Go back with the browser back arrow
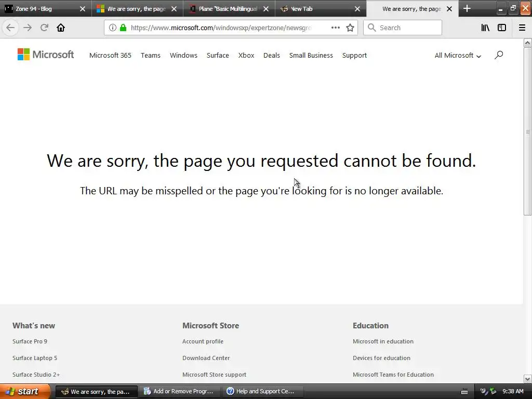 pyautogui.click(x=10, y=28)
